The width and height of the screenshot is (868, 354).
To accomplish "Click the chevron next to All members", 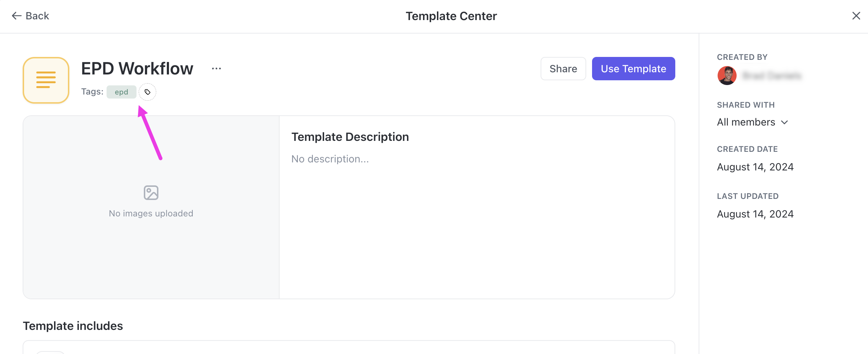I will [784, 122].
